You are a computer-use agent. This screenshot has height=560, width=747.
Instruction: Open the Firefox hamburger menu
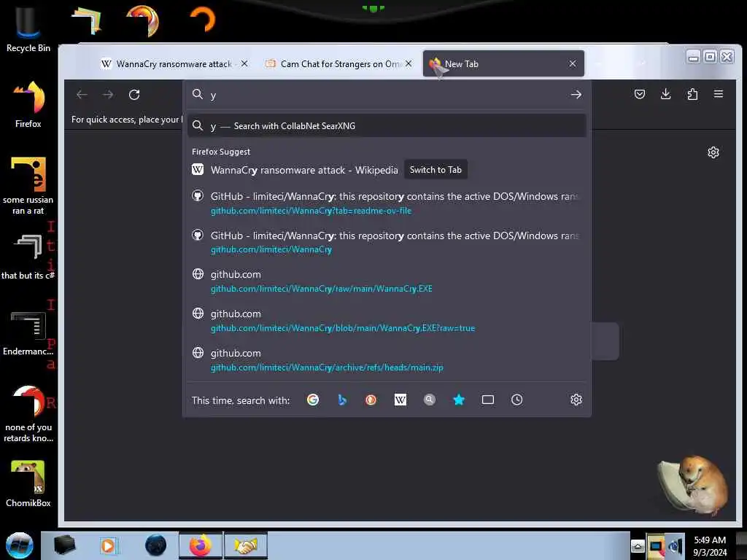point(719,94)
